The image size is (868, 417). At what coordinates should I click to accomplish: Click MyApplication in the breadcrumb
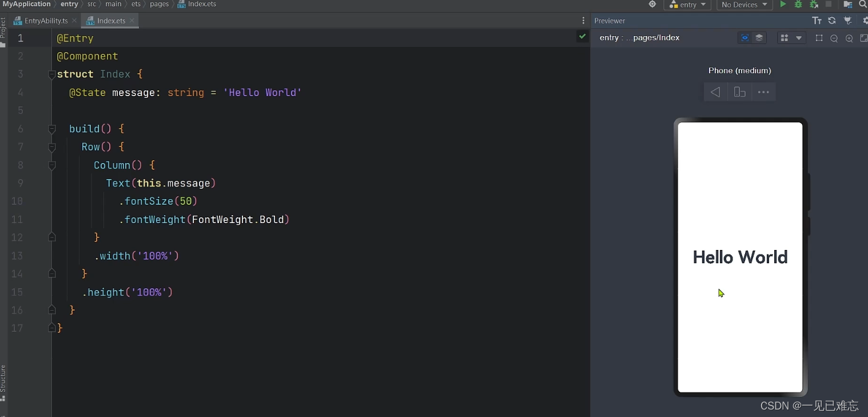pyautogui.click(x=26, y=4)
